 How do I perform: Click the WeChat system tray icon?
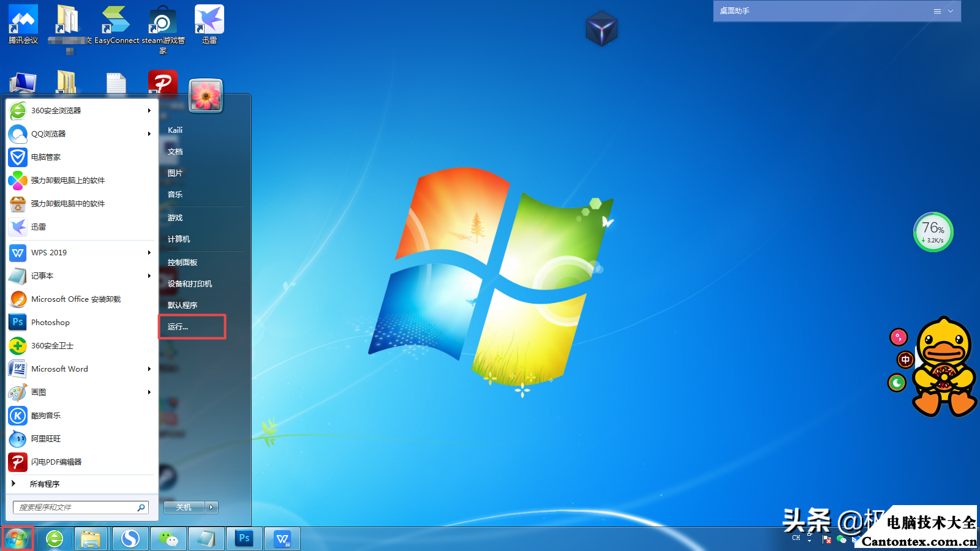[842, 539]
